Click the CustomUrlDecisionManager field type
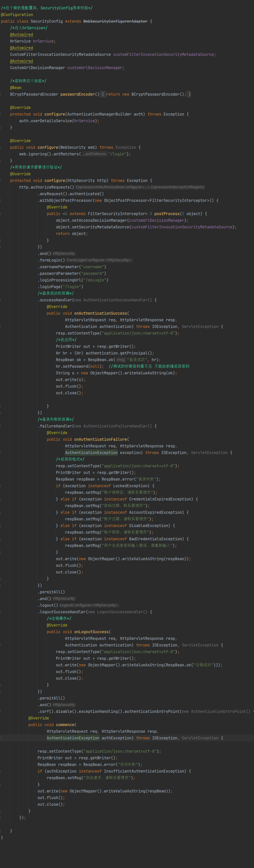 click(37, 68)
